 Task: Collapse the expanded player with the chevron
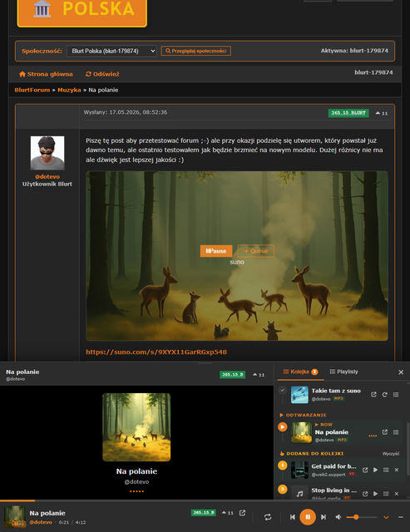[x=386, y=517]
